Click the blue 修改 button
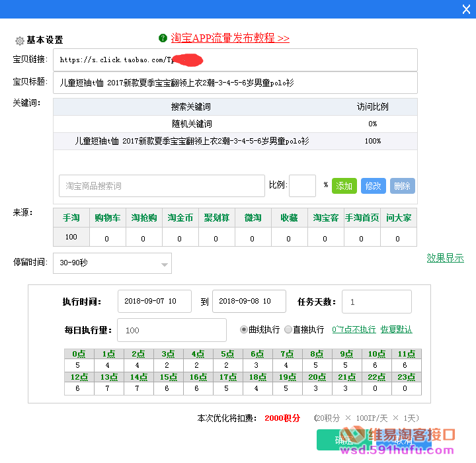 [374, 186]
